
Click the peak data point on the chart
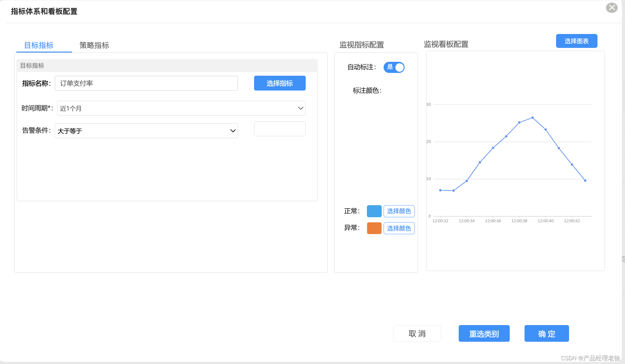[x=532, y=118]
